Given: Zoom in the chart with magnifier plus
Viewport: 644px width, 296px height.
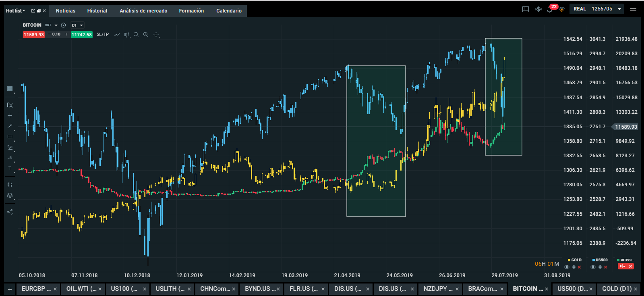Looking at the screenshot, I should coord(146,35).
